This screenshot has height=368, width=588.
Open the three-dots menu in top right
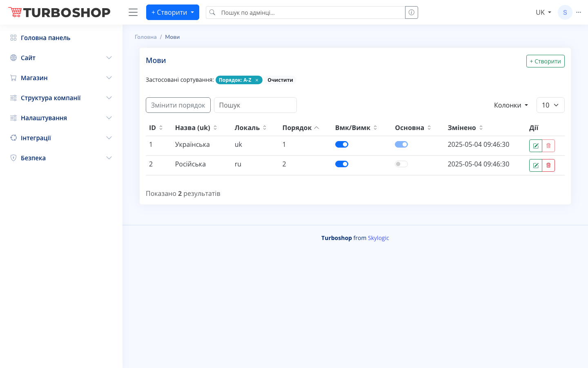click(579, 12)
